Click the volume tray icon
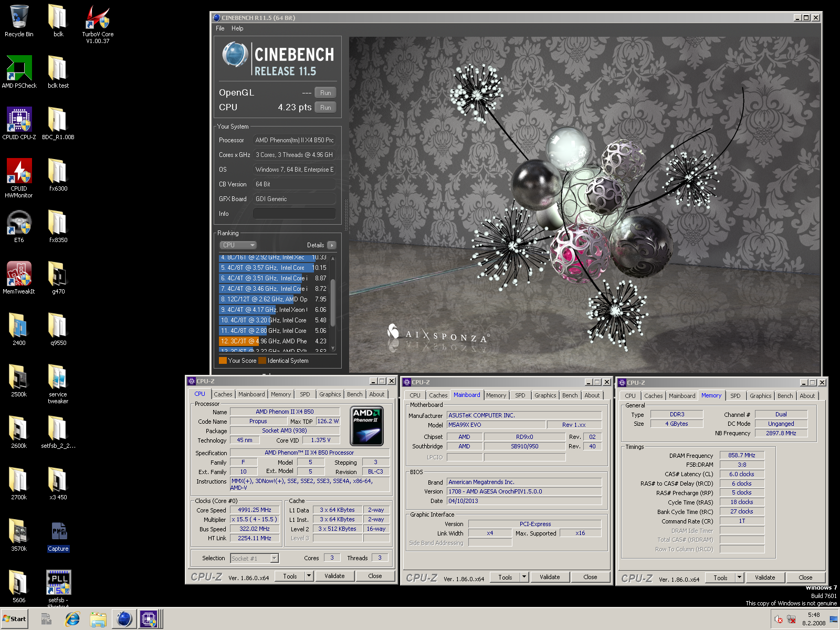 pyautogui.click(x=778, y=619)
